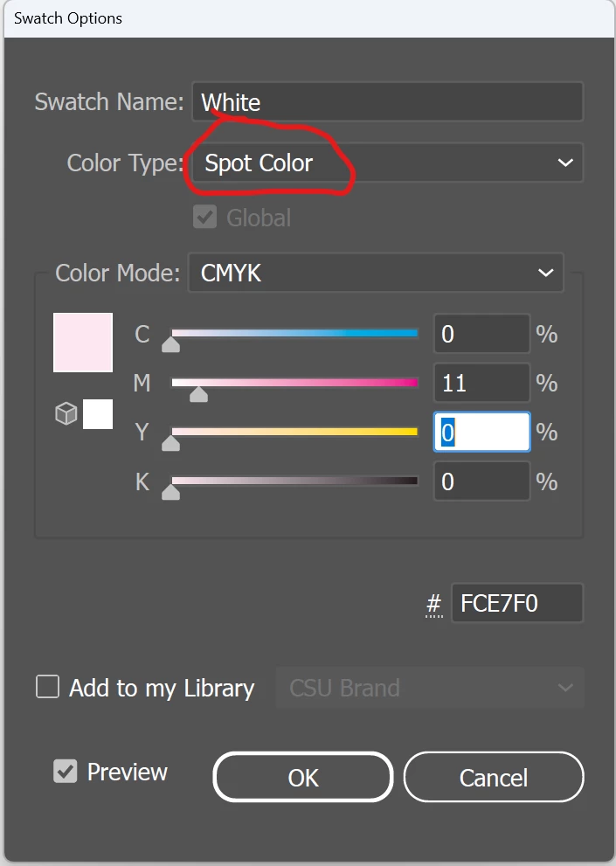Toggle the Global checkbox

click(204, 218)
